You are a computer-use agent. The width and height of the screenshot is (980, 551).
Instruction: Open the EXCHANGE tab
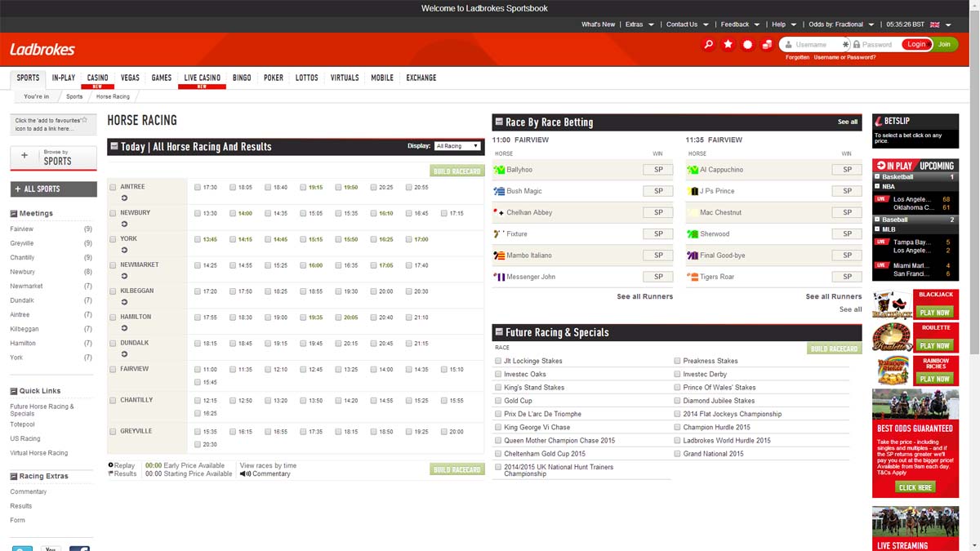pos(421,78)
